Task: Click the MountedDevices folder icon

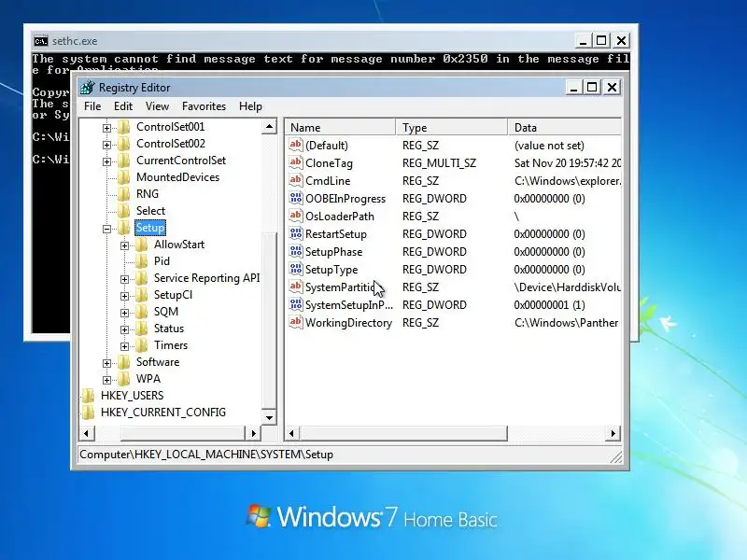Action: 124,177
